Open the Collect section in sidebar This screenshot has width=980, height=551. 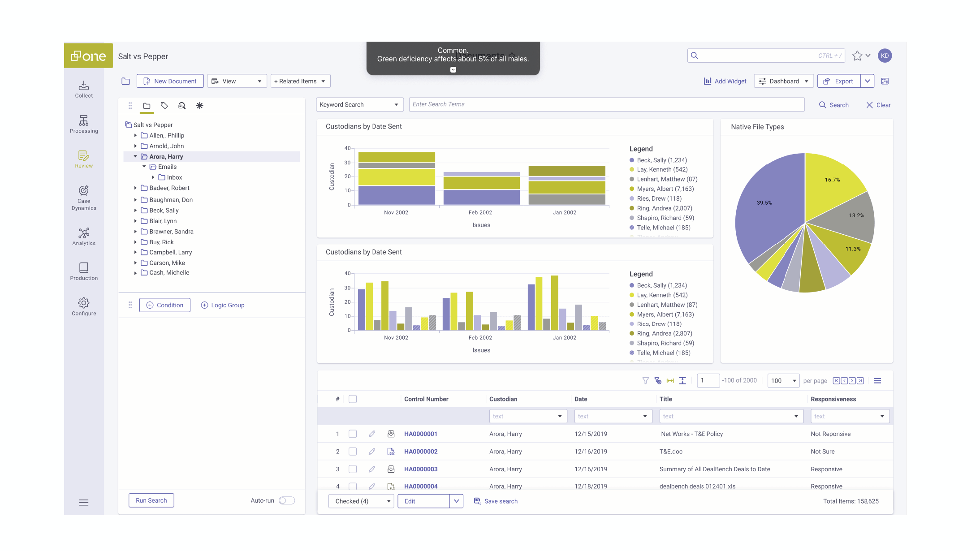click(x=84, y=89)
